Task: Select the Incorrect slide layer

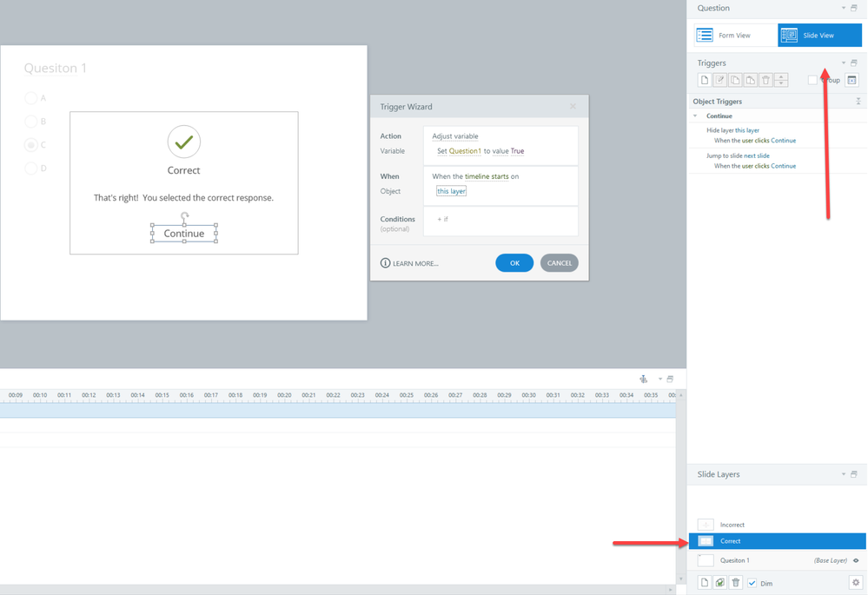Action: click(x=778, y=524)
